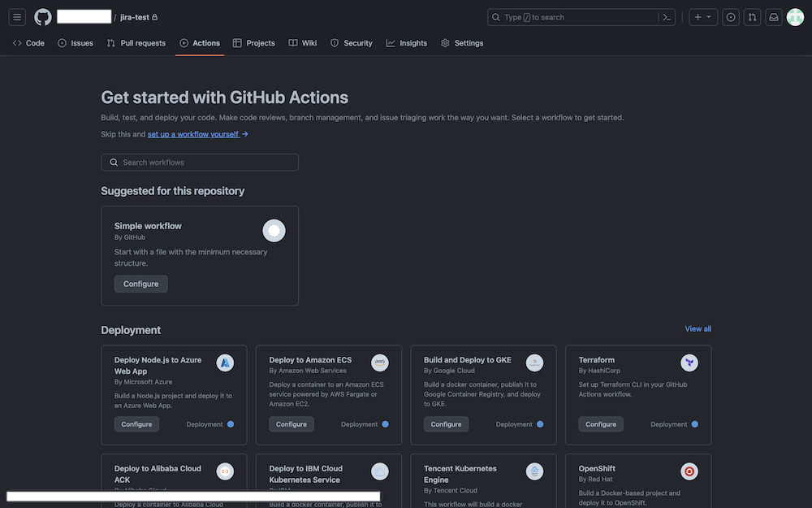Click the Terraform HashiCorp logo icon
This screenshot has width=812, height=508.
(689, 363)
